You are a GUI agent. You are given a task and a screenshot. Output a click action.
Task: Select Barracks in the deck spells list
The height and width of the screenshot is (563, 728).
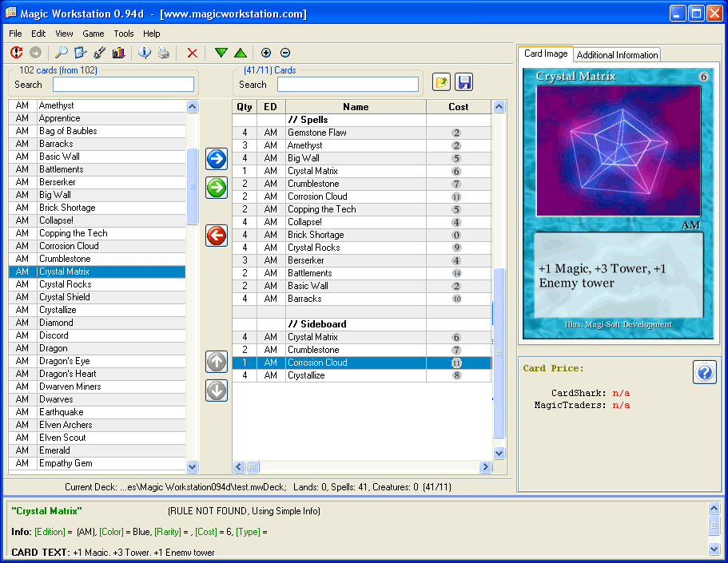[x=362, y=299]
